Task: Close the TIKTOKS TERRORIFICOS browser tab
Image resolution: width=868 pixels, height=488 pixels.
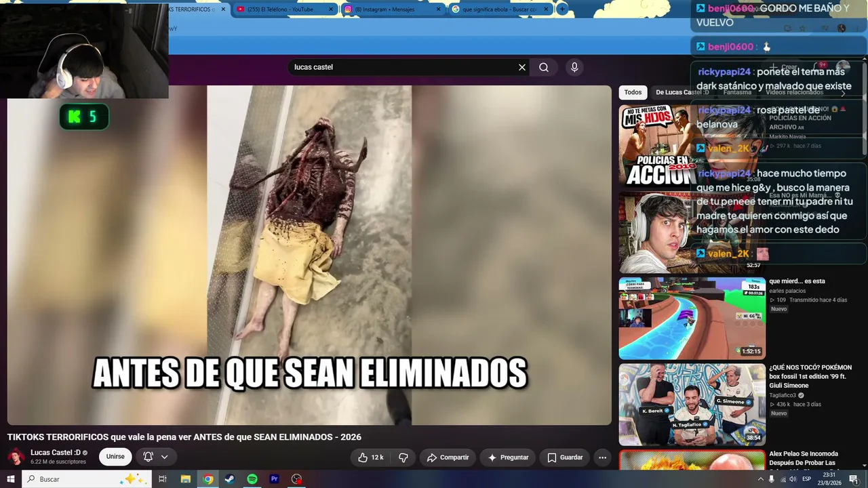Action: 223,9
